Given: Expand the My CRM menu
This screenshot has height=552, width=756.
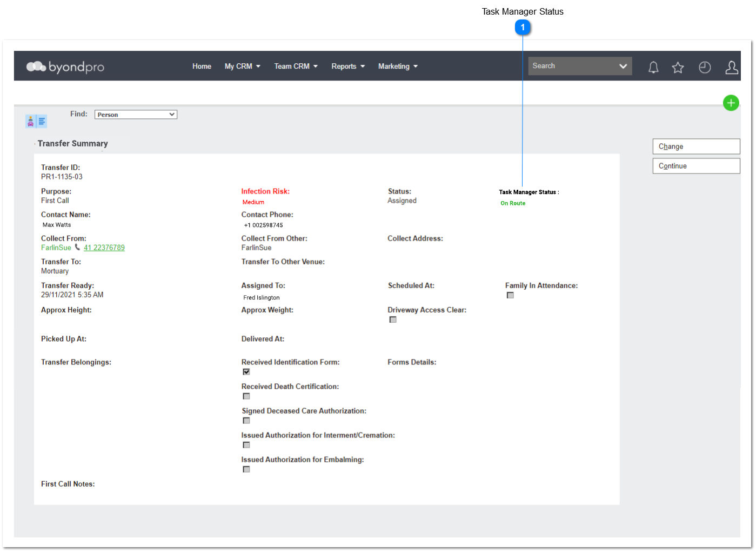Looking at the screenshot, I should click(x=243, y=66).
